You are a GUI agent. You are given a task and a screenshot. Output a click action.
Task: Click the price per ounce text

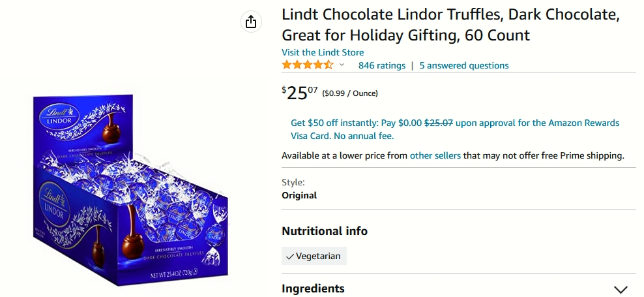pos(350,93)
